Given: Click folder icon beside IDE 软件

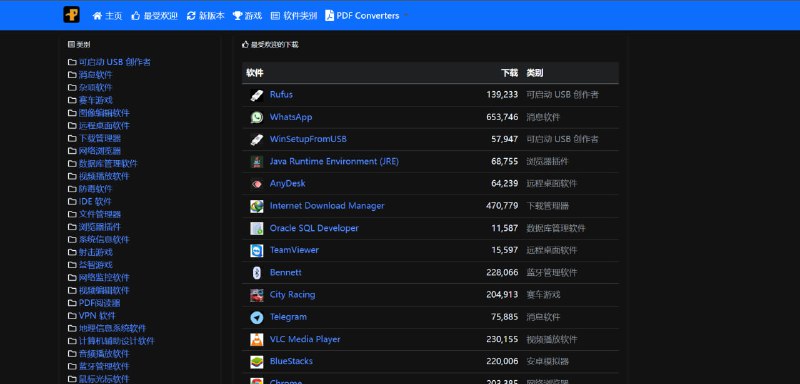Looking at the screenshot, I should [72, 202].
